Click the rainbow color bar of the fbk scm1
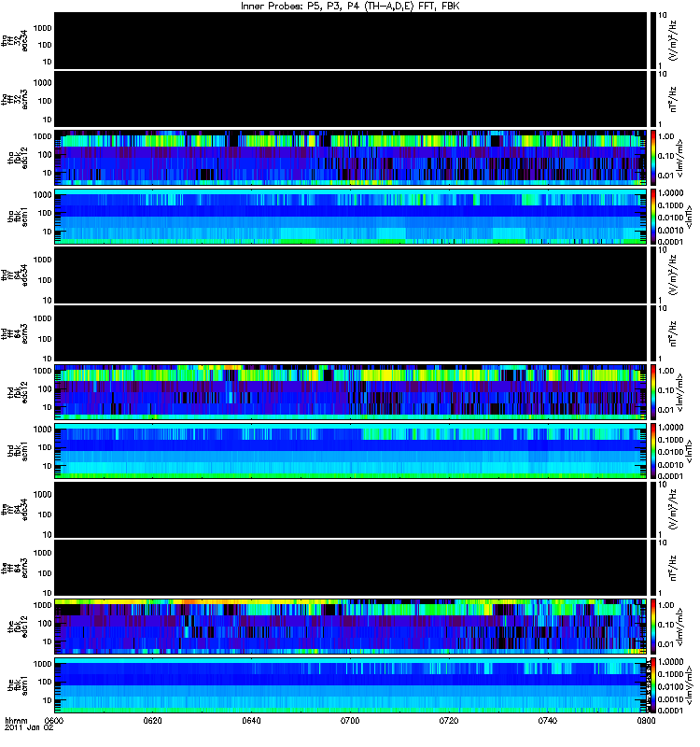Image resolution: width=700 pixels, height=747 pixels. pyautogui.click(x=652, y=685)
